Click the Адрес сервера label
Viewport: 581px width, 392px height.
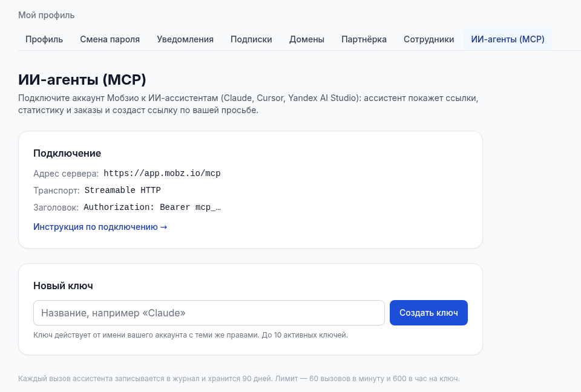point(66,174)
